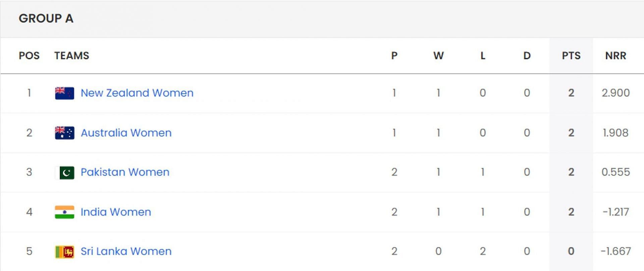Open the India Women team link
Viewport: 644px width, 271px height.
[116, 212]
